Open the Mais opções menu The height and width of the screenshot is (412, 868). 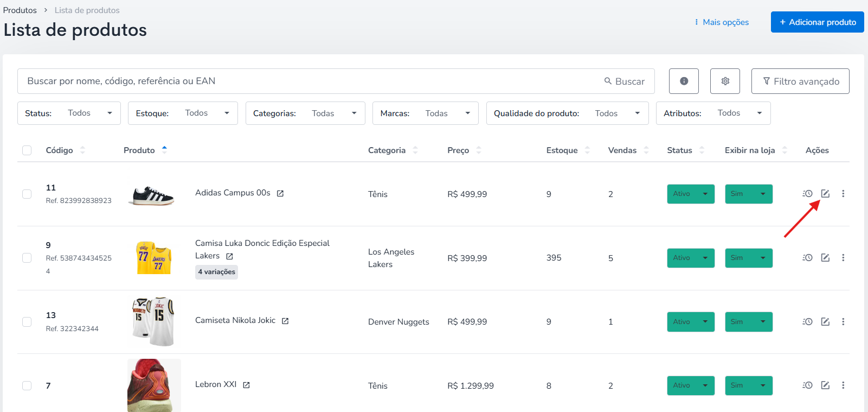click(722, 22)
